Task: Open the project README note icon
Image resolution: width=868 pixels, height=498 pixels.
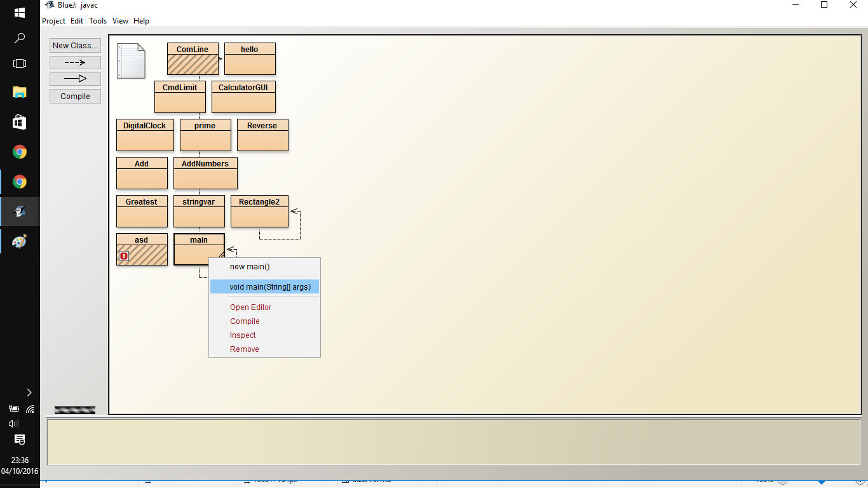Action: (x=131, y=61)
